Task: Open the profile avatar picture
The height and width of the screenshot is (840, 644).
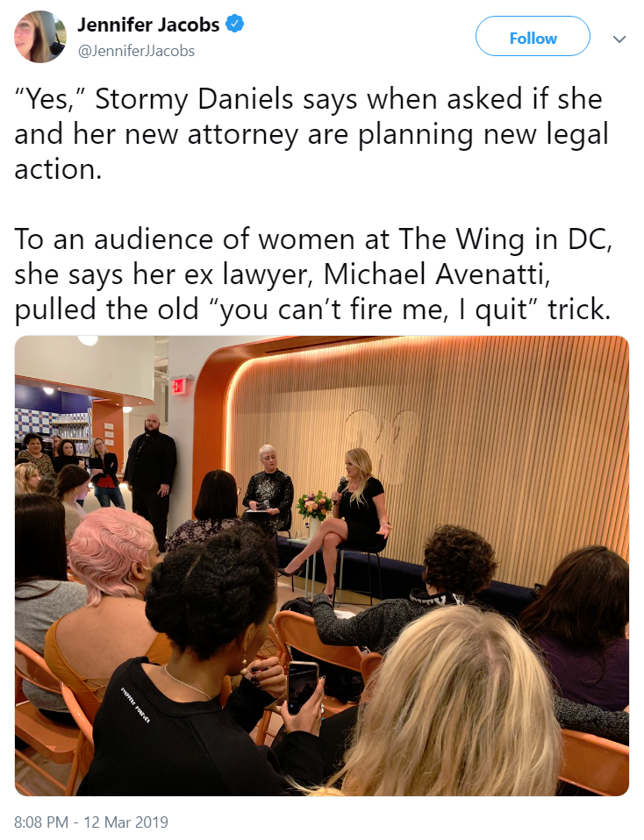Action: click(40, 37)
